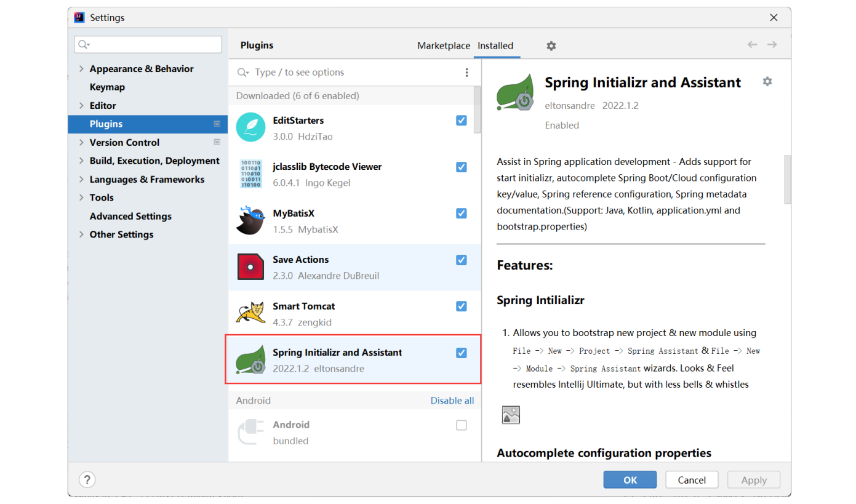Go forward with the right arrow
856x504 pixels.
pyautogui.click(x=772, y=45)
